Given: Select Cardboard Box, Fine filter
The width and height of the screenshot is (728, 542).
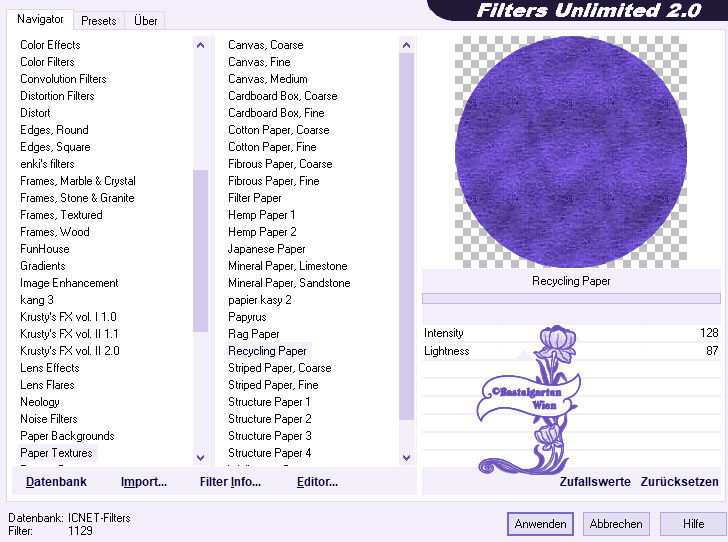Looking at the screenshot, I should [x=276, y=113].
